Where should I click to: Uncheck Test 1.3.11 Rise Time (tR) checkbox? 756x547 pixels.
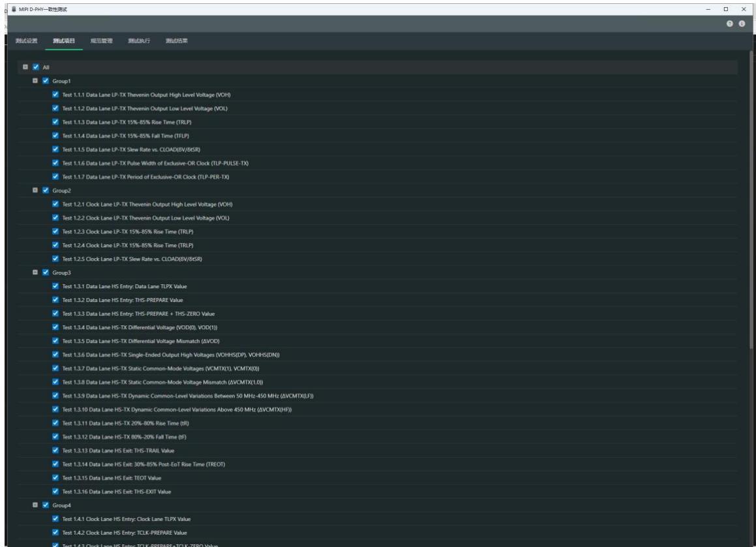click(x=55, y=423)
